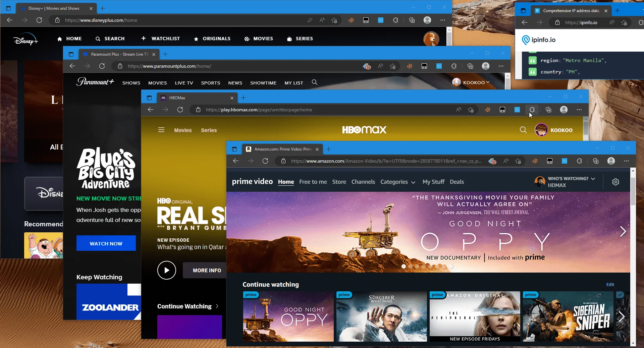Open Disney+ Watchlist
The width and height of the screenshot is (644, 348).
160,39
